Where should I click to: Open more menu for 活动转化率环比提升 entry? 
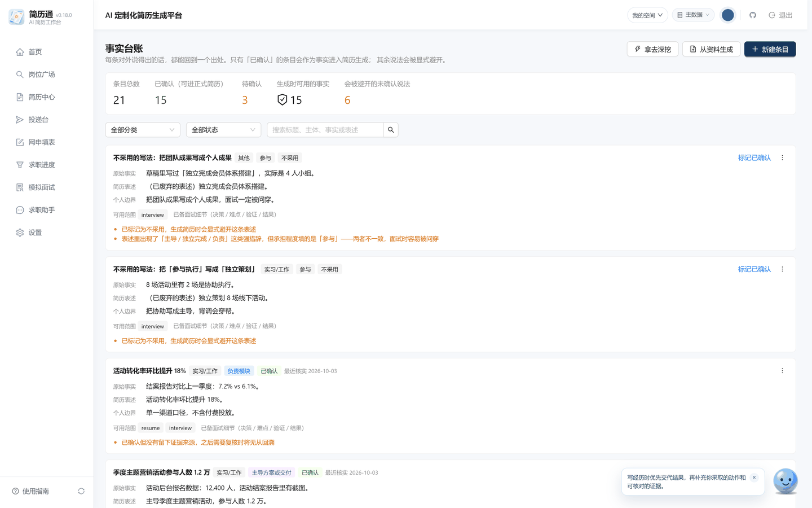tap(783, 371)
